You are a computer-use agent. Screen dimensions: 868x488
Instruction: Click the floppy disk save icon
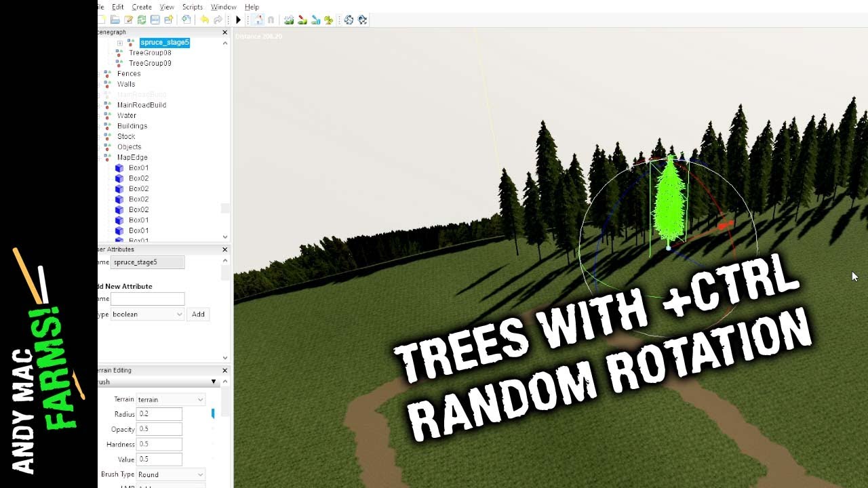coord(155,20)
